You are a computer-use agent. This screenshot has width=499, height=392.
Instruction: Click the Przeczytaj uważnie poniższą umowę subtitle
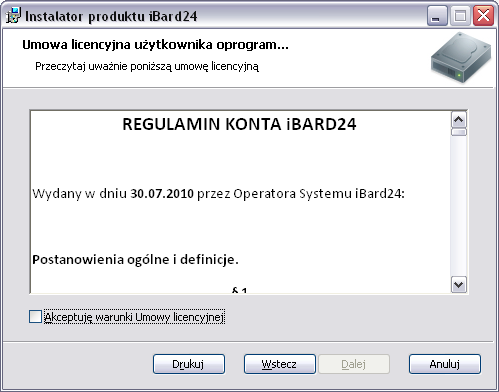coord(147,66)
